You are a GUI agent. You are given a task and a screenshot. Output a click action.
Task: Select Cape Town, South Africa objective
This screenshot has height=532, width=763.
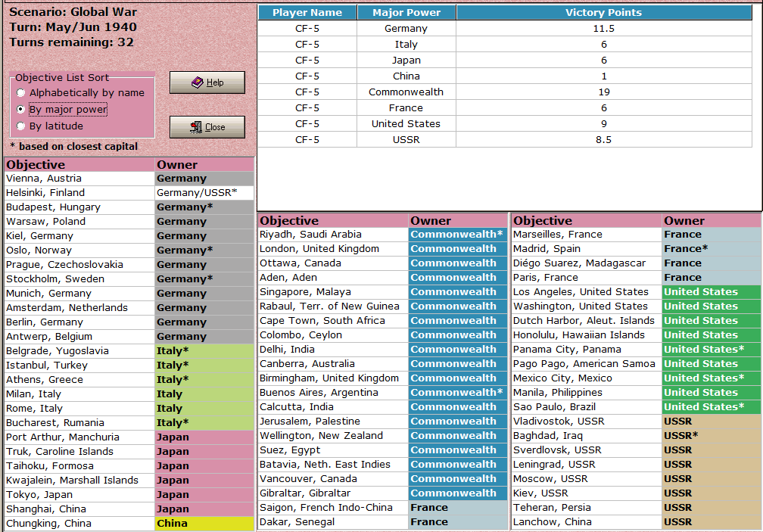click(x=333, y=321)
